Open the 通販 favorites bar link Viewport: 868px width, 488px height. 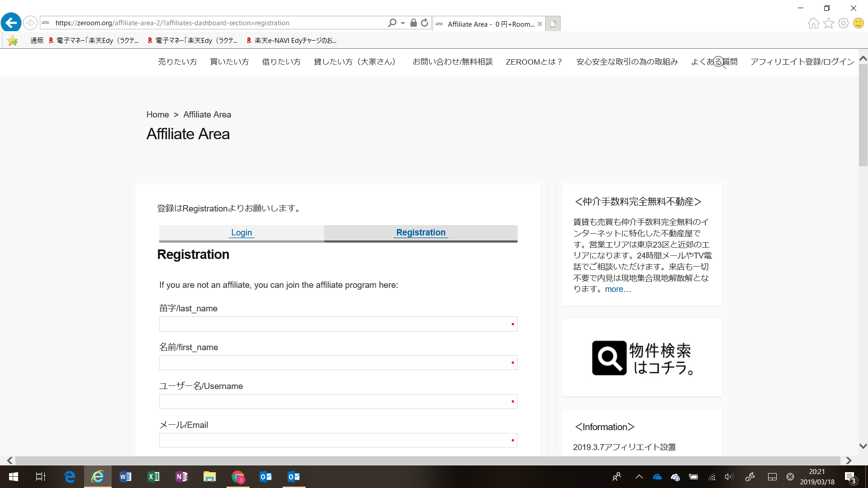click(37, 41)
